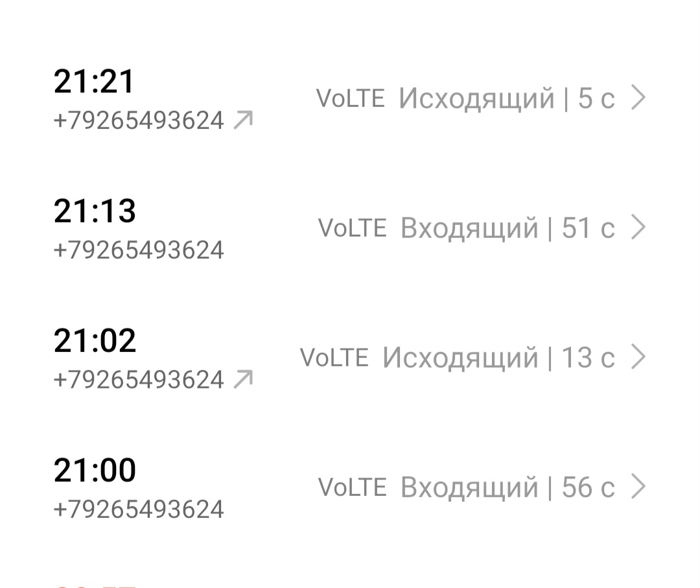Select the 21:02 call time heading
The height and width of the screenshot is (588, 700).
coord(95,341)
